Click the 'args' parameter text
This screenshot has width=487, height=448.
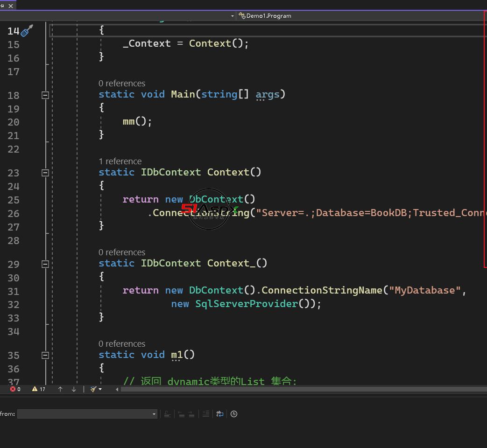coord(268,94)
